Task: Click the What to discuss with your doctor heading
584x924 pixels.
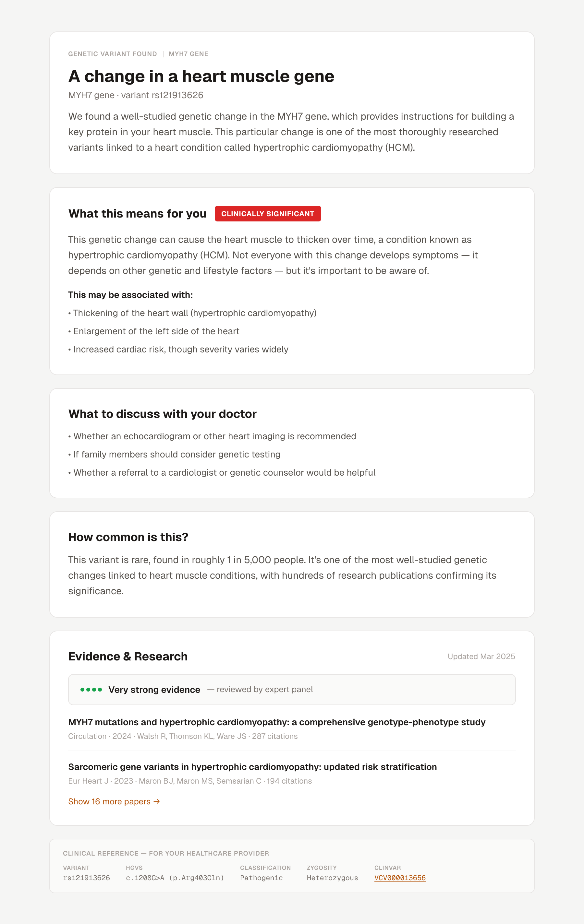Action: pyautogui.click(x=163, y=414)
